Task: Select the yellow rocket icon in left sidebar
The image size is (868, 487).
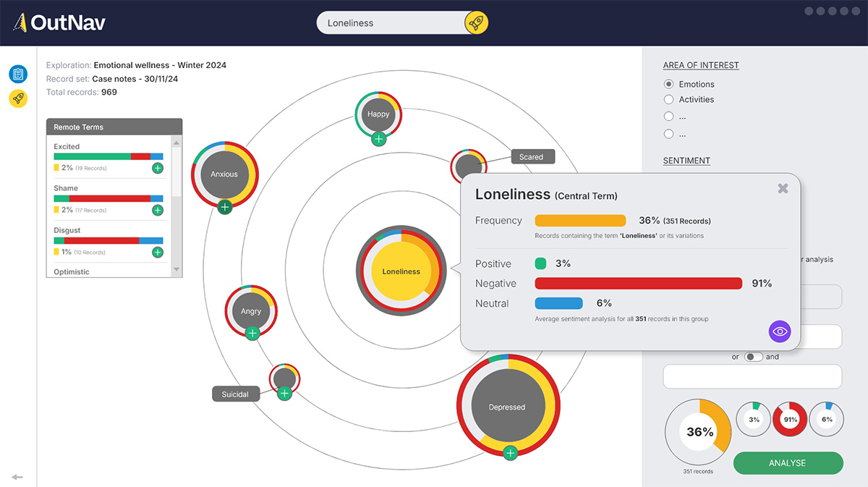Action: tap(18, 99)
